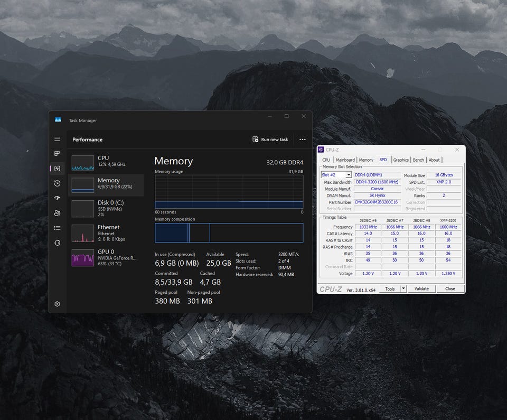Click the Validate button in CPU-Z

[x=421, y=288]
